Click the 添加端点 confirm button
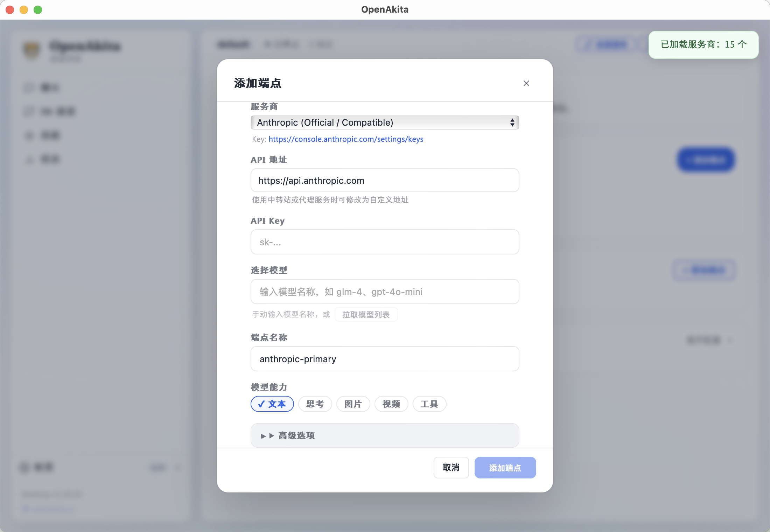The height and width of the screenshot is (532, 770). tap(505, 467)
